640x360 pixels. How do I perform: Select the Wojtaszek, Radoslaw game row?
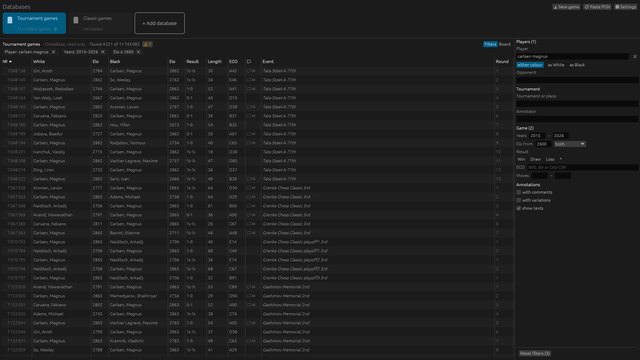point(258,89)
